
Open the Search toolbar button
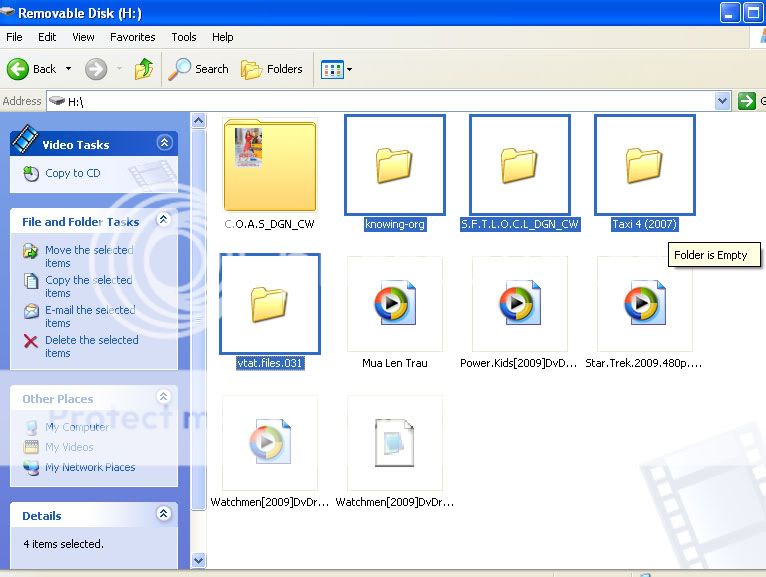point(199,69)
